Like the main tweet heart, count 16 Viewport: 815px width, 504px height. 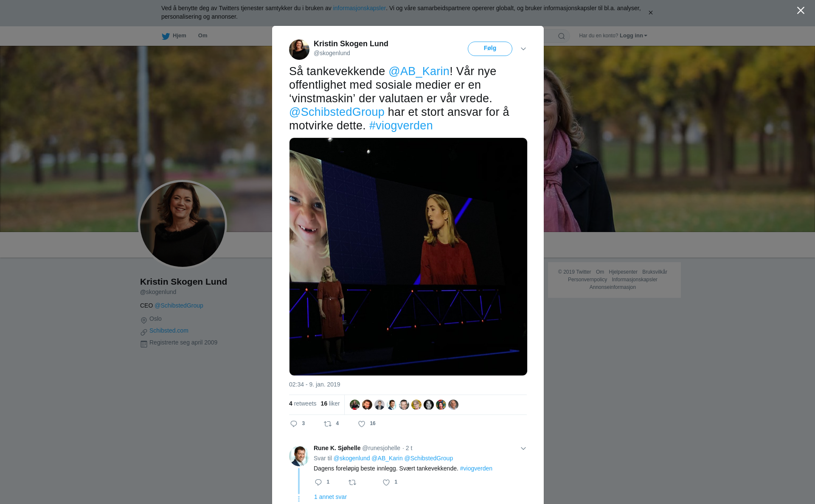(367, 423)
